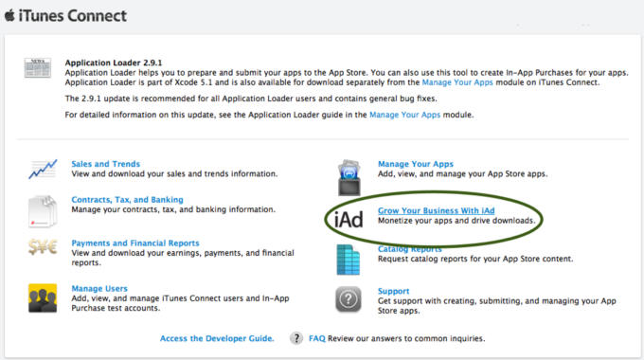Screen dimensions: 644x360
Task: Open Grow Your Business With iAd link
Action: tap(437, 210)
